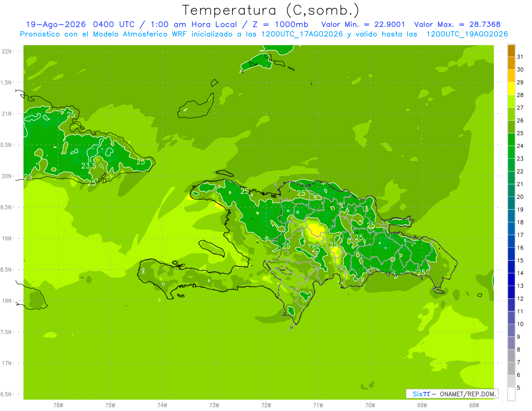The width and height of the screenshot is (532, 411).
Task: Click the '19N' latitude axis label
Action: point(7,238)
